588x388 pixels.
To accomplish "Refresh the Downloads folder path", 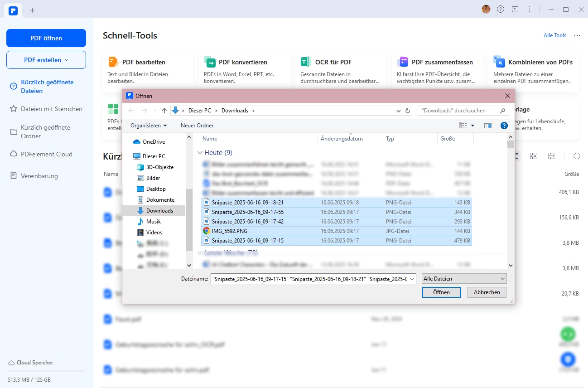I will click(408, 111).
